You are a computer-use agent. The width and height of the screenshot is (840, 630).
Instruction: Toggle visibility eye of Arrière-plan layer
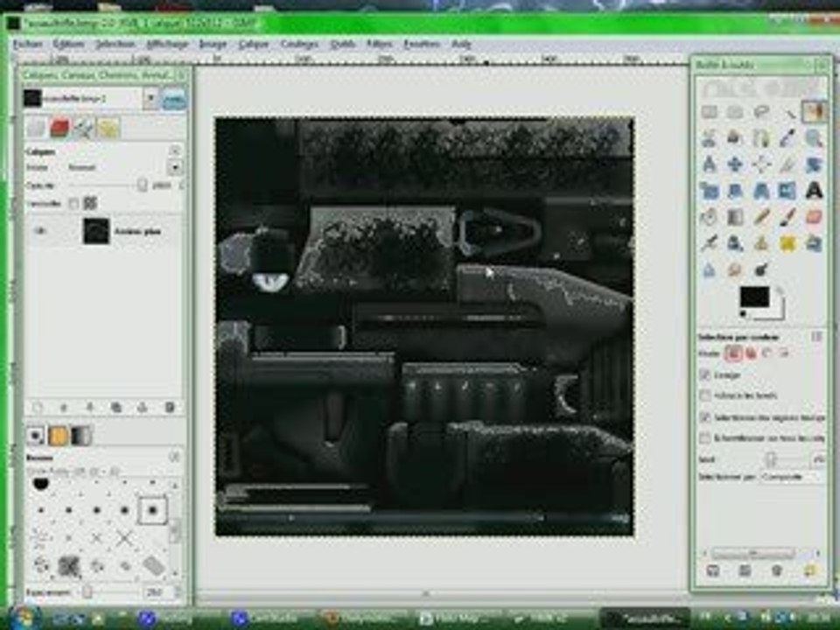coord(40,231)
